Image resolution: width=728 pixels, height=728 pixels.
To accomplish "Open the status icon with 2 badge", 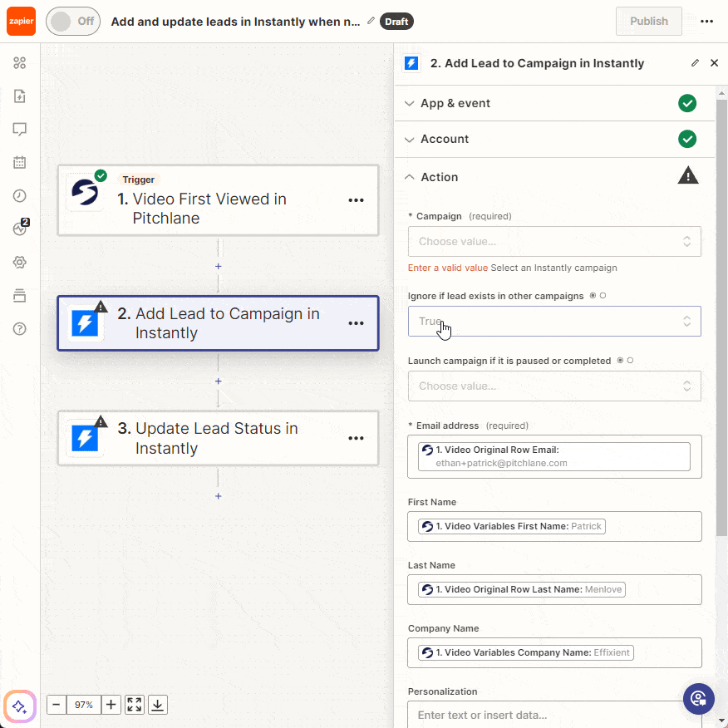I will (21, 228).
